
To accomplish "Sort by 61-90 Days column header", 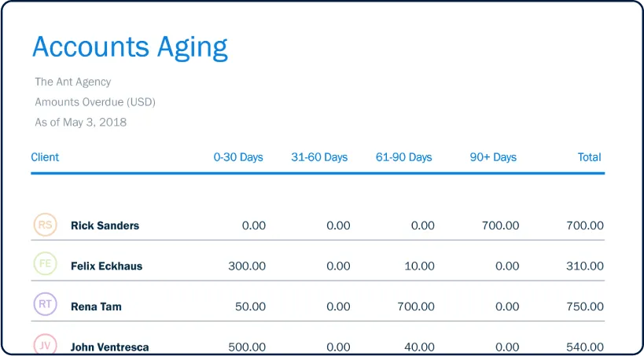I will [403, 157].
